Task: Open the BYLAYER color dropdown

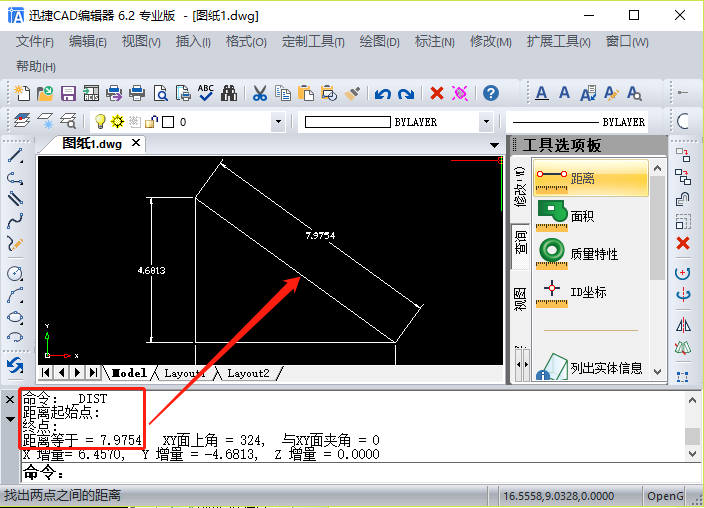Action: [x=486, y=122]
